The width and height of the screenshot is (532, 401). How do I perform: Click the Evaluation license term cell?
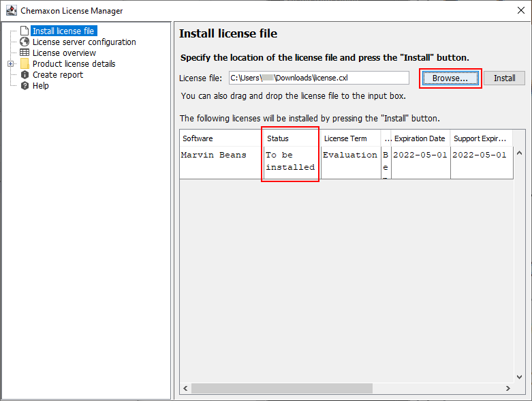coord(351,162)
